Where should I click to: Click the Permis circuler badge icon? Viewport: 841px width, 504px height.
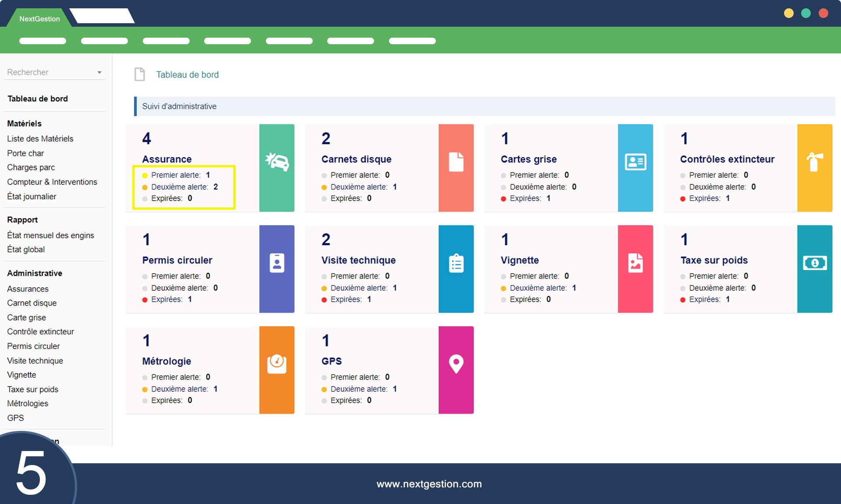click(277, 263)
